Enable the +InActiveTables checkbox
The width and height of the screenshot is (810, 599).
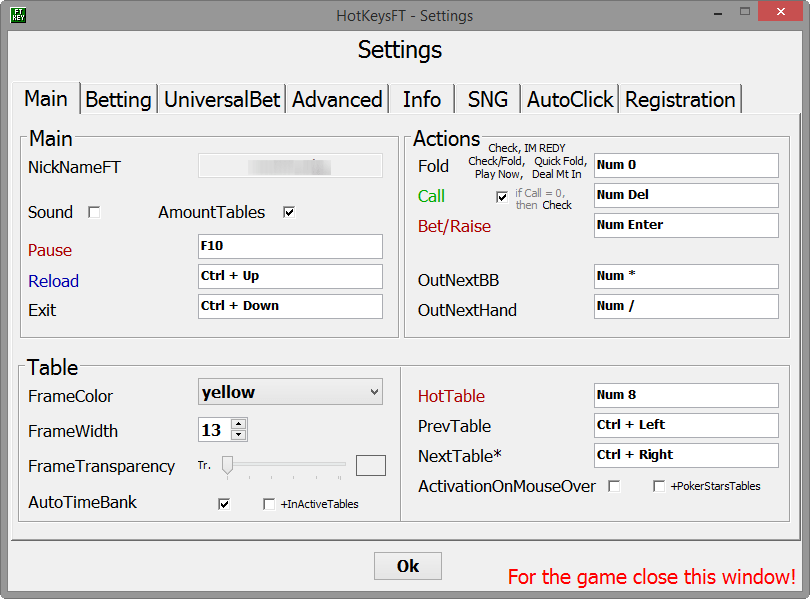269,504
